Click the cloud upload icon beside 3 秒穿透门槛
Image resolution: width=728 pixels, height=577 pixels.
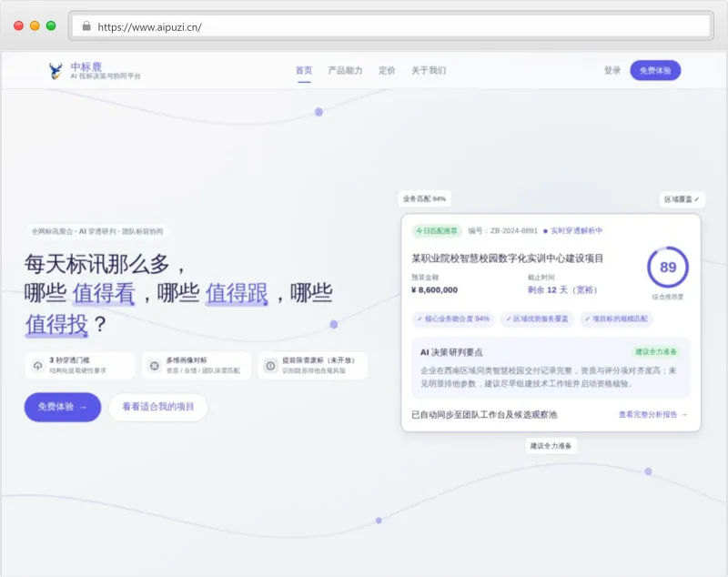click(38, 366)
